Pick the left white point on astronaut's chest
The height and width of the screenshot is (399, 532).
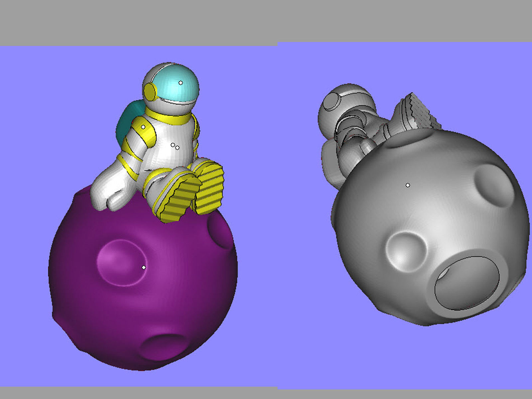point(173,145)
